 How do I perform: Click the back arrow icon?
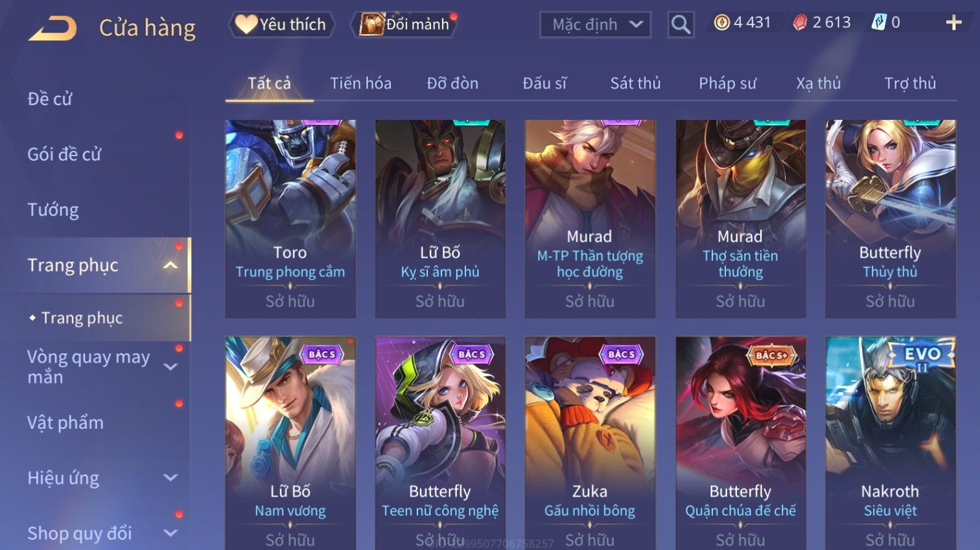(52, 28)
